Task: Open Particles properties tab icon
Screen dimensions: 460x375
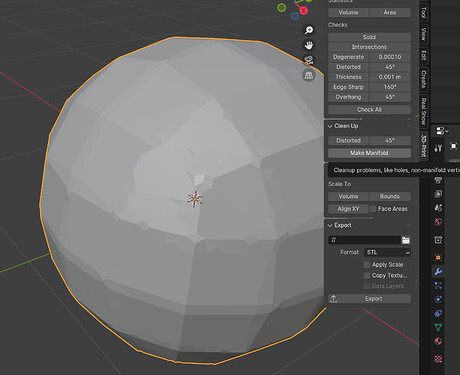Action: tap(438, 285)
